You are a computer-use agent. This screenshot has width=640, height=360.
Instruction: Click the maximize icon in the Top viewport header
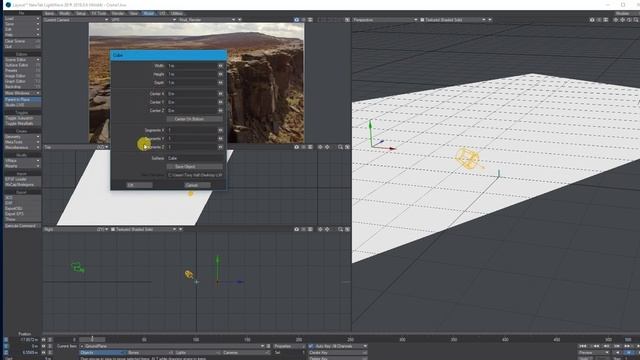(x=347, y=147)
